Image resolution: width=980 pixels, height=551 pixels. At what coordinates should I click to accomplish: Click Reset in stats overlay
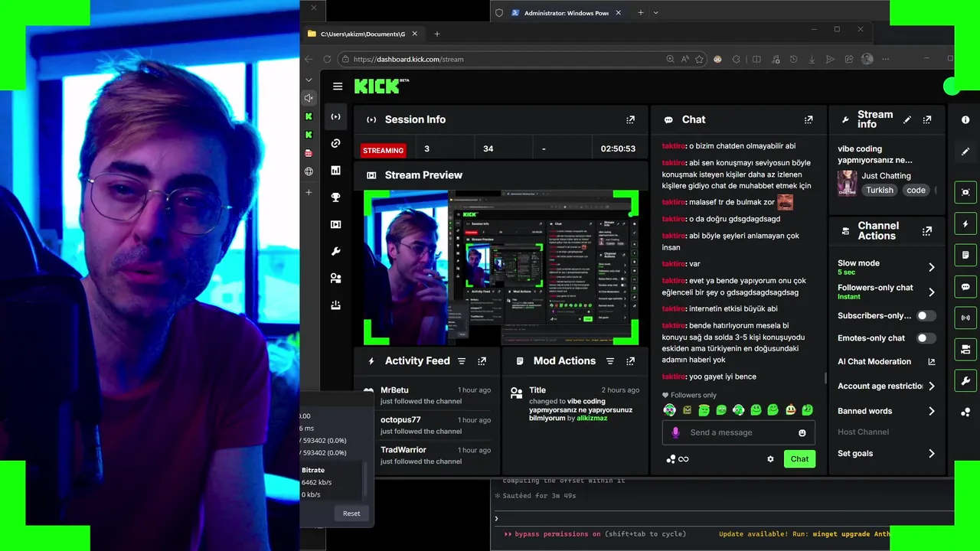[351, 514]
